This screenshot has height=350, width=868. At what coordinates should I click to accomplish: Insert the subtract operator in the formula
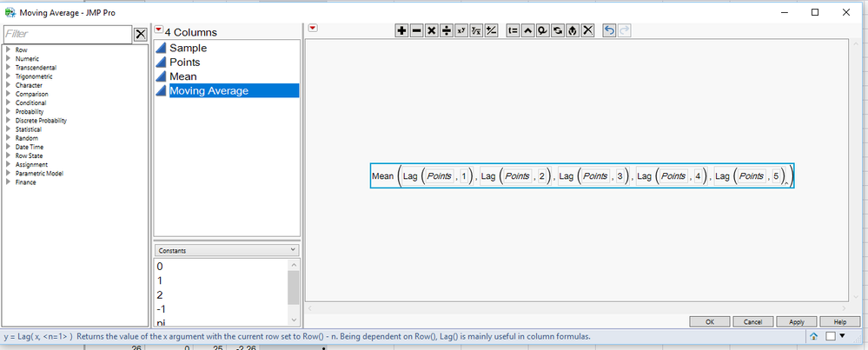(x=416, y=31)
